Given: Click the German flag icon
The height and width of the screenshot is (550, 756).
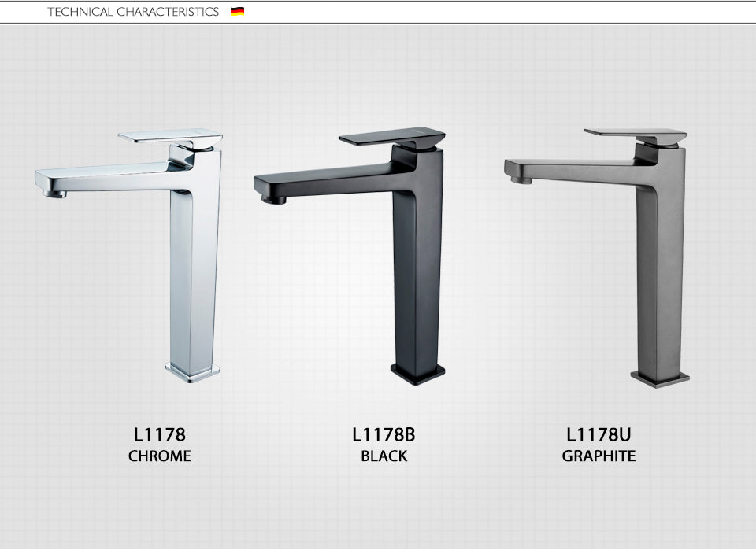Looking at the screenshot, I should click(x=237, y=12).
